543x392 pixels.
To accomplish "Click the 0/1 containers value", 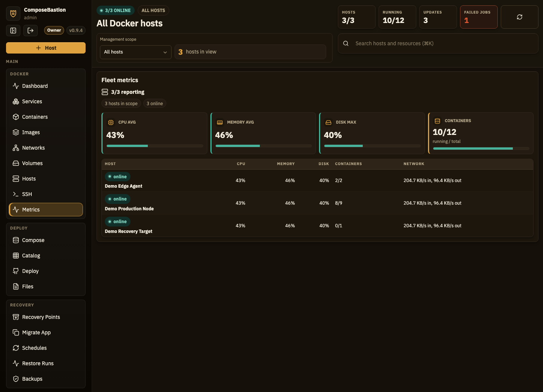I will pos(339,226).
